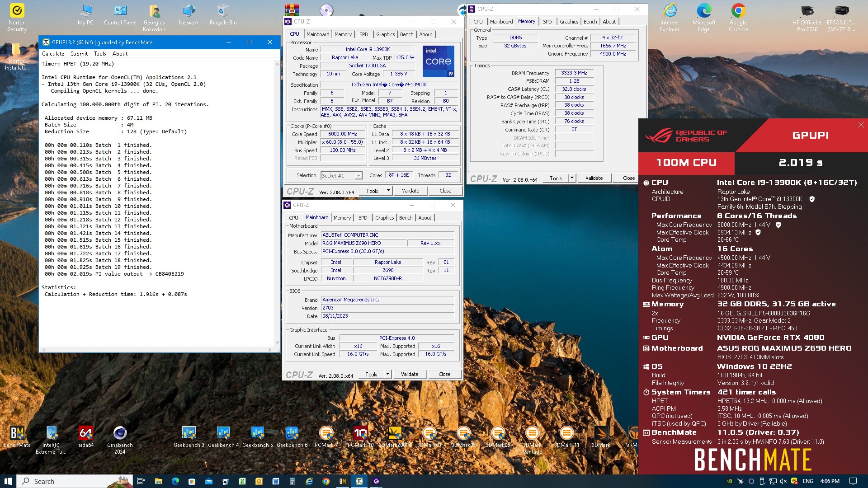Switch to Mainboard tab in CPU window

pos(318,34)
